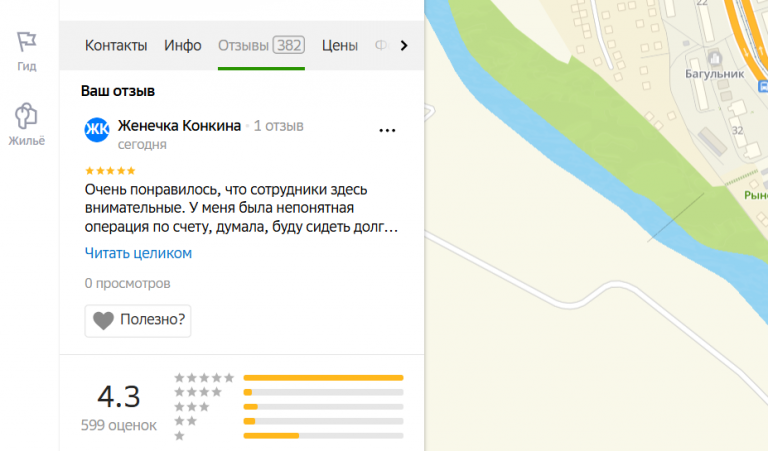Show more tabs with right arrow
The image size is (768, 451).
click(x=404, y=46)
